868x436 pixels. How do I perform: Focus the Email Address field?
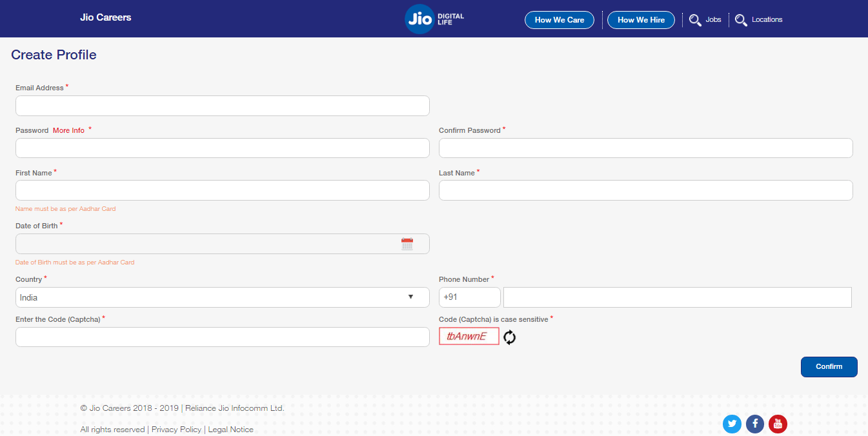tap(222, 106)
